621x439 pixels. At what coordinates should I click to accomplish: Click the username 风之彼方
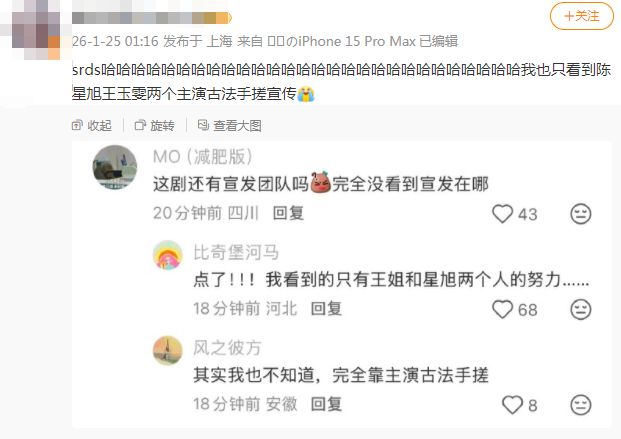[227, 347]
